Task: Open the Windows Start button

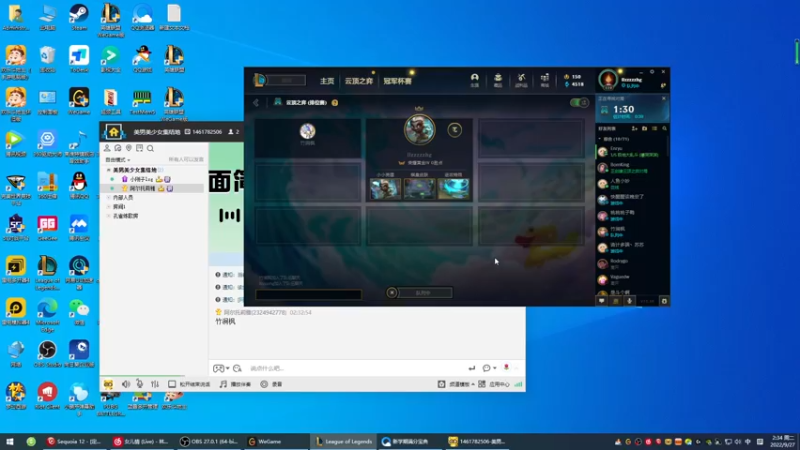Action: pos(10,441)
